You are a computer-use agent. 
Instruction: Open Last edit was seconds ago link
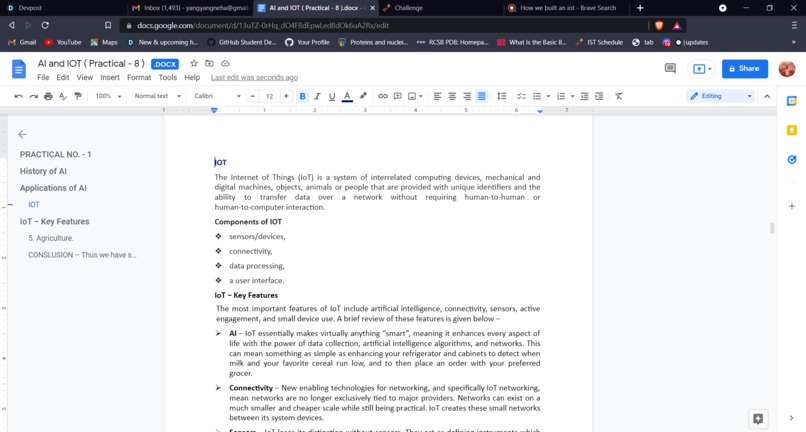click(254, 78)
